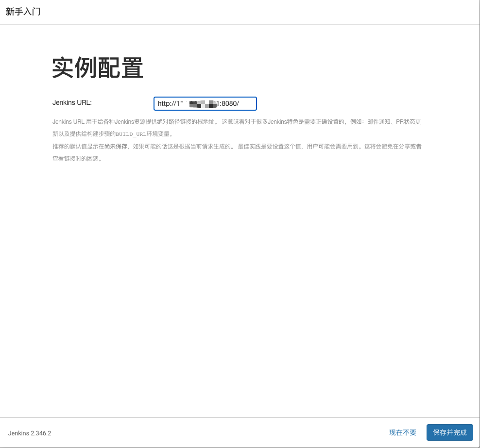
Task: Click the Jenkins 2.346.2 version text
Action: (x=30, y=433)
